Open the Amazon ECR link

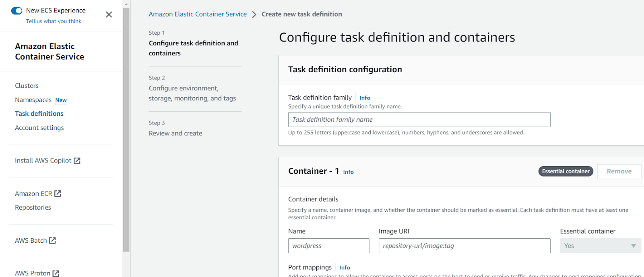(x=33, y=194)
